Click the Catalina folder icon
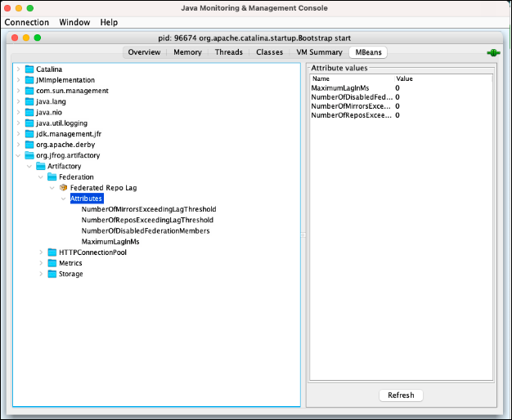 [x=29, y=69]
